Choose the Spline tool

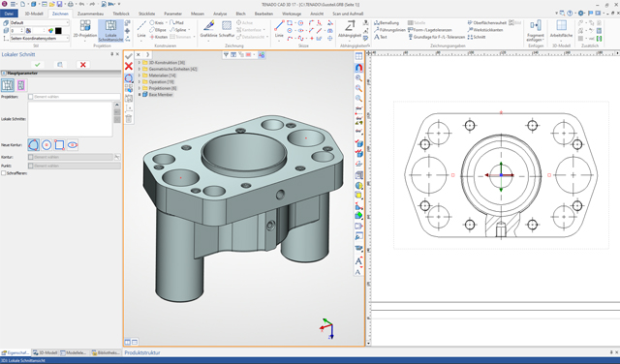(178, 30)
